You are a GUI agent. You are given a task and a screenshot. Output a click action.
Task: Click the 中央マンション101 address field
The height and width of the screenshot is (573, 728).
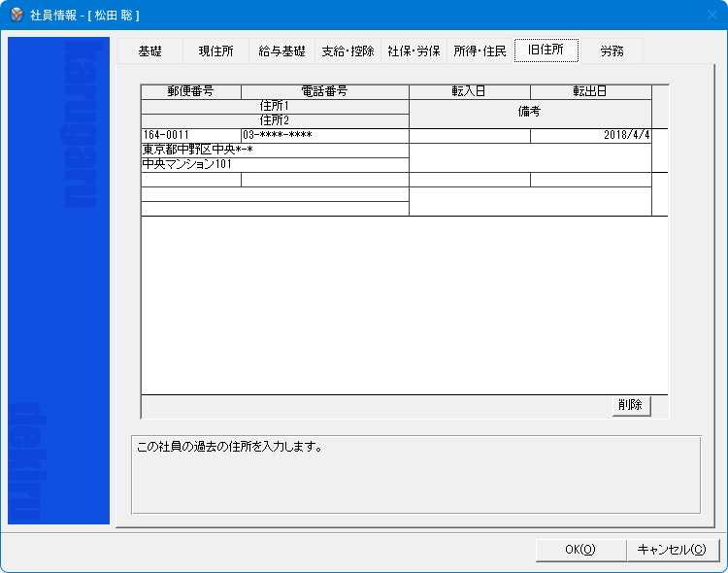pyautogui.click(x=274, y=165)
